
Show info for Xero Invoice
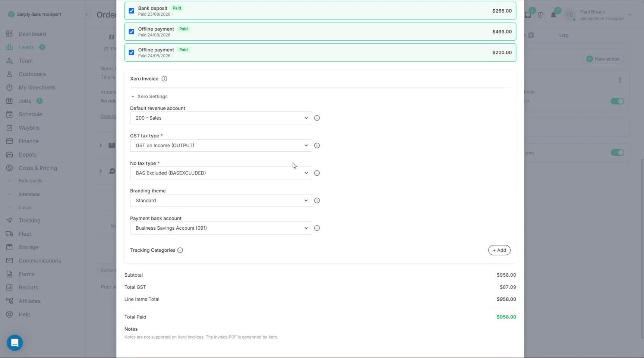[164, 79]
